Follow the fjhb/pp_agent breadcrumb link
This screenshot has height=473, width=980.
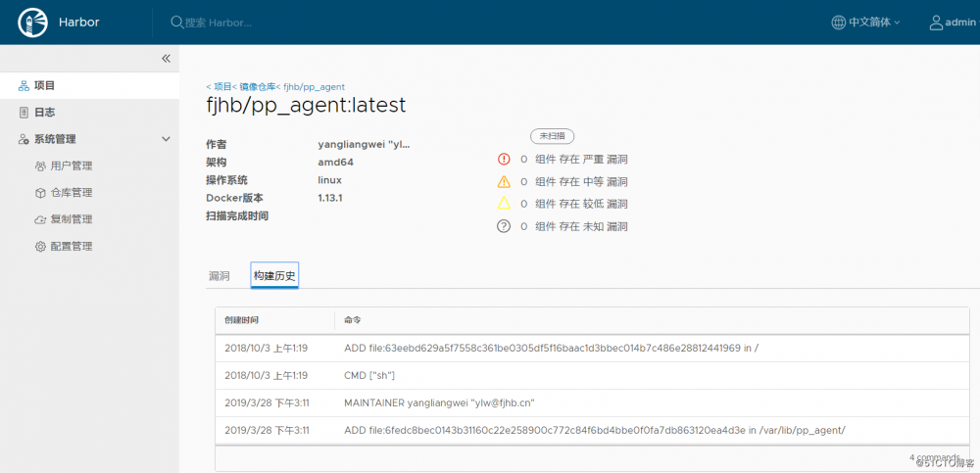coord(312,87)
